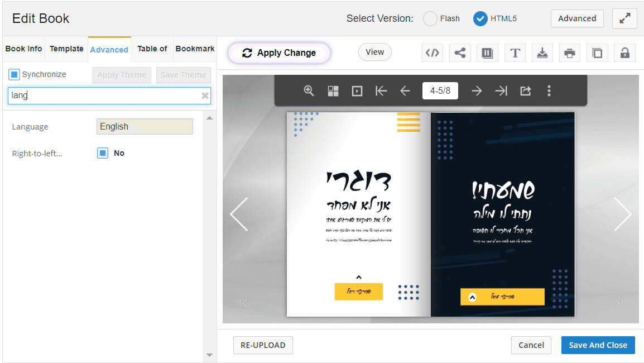The height and width of the screenshot is (363, 644).
Task: Select the HTML5 version radio button
Action: pyautogui.click(x=480, y=18)
